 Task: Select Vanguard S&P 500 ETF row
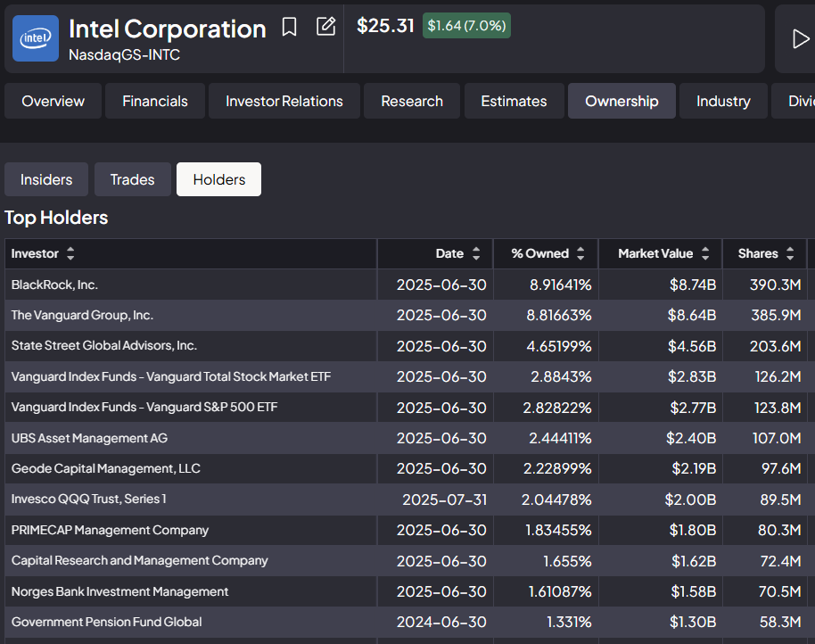click(x=406, y=407)
